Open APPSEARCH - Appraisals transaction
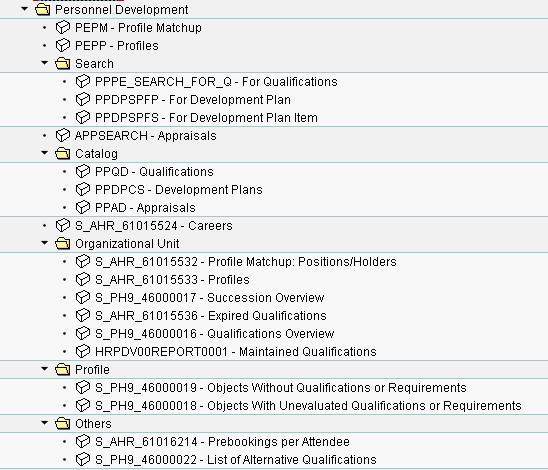The image size is (548, 470). click(x=146, y=136)
